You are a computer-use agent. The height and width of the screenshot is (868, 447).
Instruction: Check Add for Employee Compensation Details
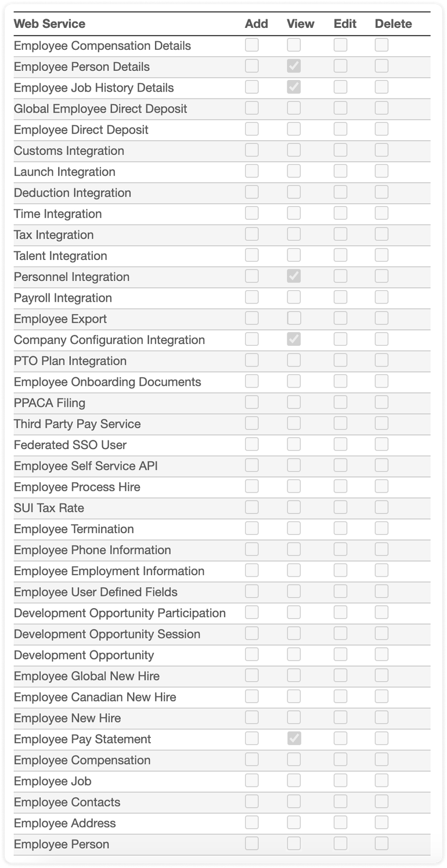click(x=251, y=45)
